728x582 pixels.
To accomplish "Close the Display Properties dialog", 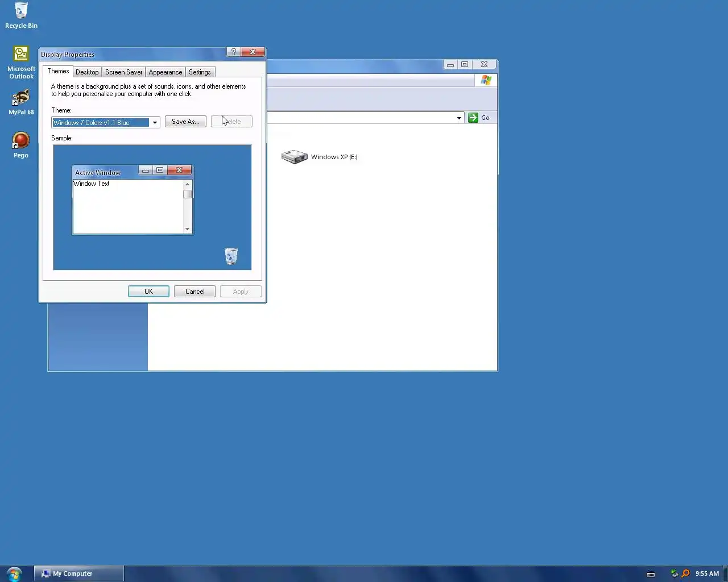I will pyautogui.click(x=253, y=52).
